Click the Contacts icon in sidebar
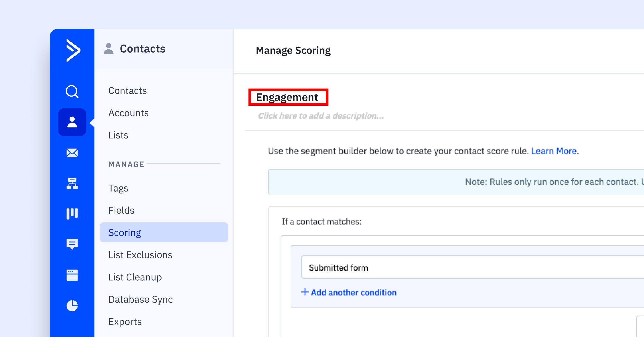The height and width of the screenshot is (337, 644). pyautogui.click(x=72, y=122)
